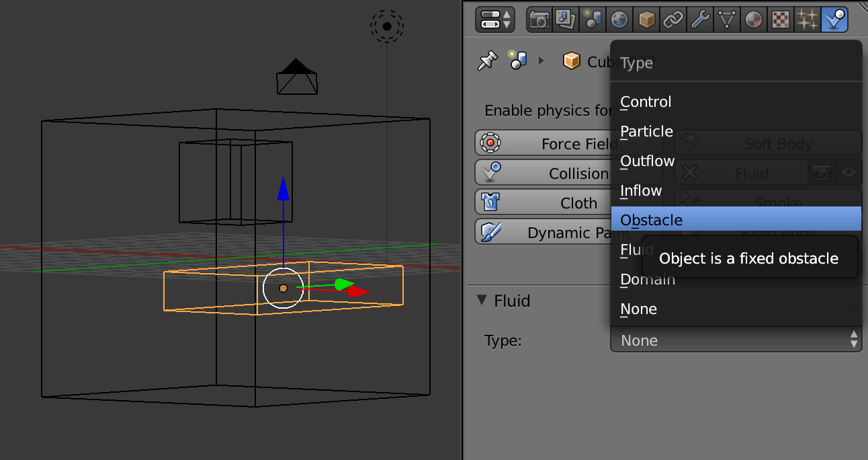
Task: Choose Control in Type menu
Action: coord(736,102)
